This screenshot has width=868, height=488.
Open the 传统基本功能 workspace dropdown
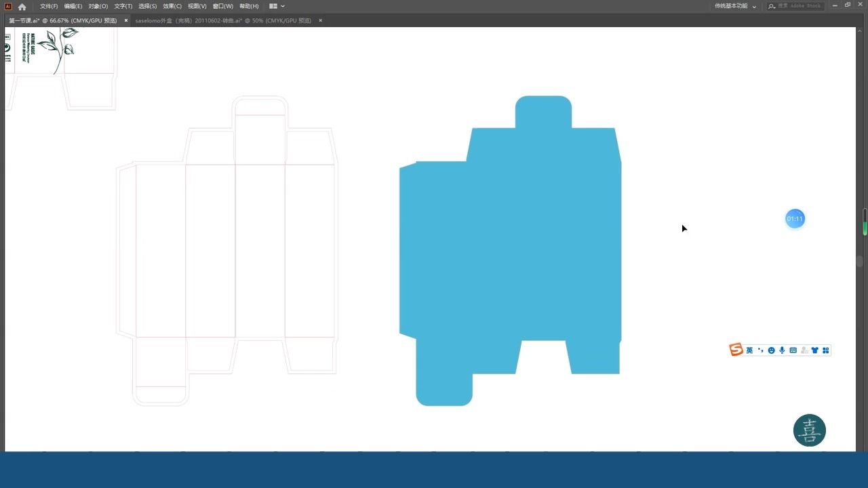coord(735,6)
